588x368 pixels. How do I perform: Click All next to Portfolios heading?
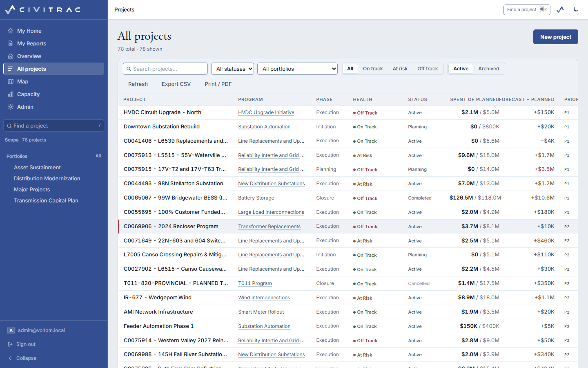(98, 156)
